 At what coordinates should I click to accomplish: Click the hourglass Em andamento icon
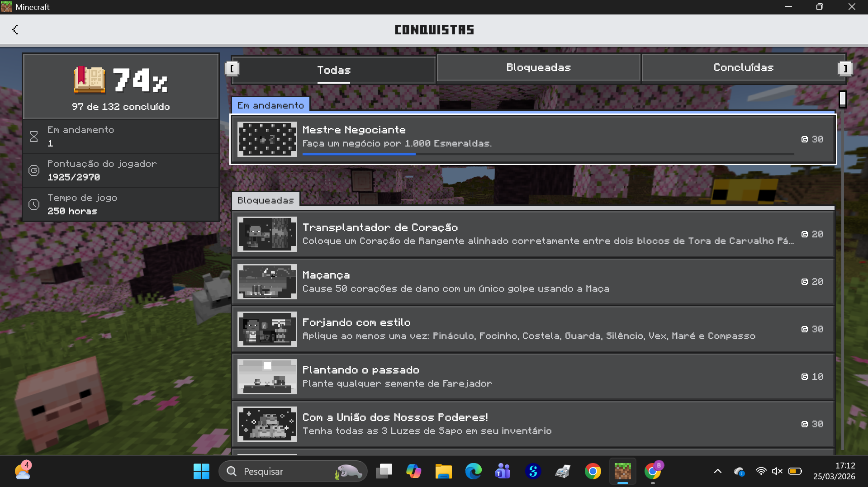34,137
